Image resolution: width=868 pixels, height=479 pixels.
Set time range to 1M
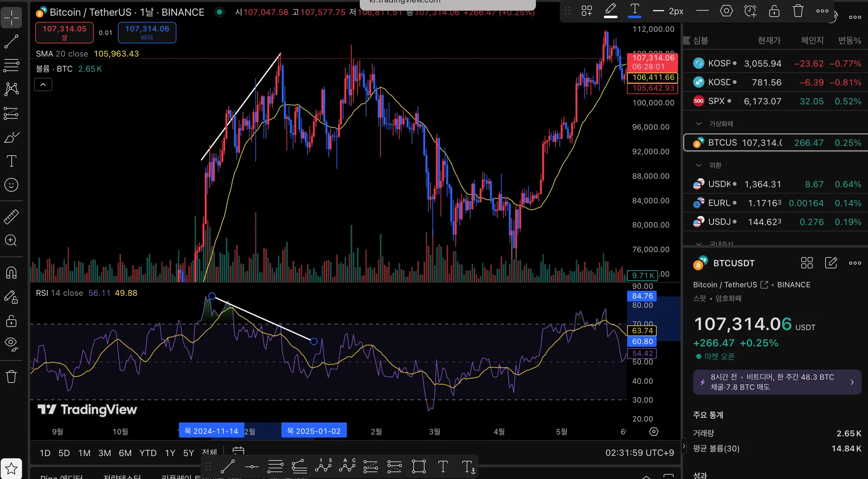(x=84, y=453)
